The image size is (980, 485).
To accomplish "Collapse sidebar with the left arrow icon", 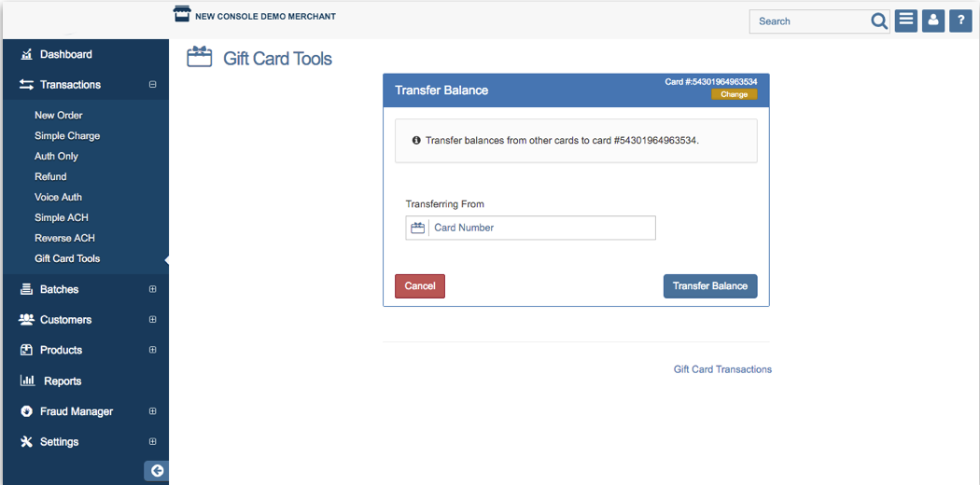I will click(157, 471).
